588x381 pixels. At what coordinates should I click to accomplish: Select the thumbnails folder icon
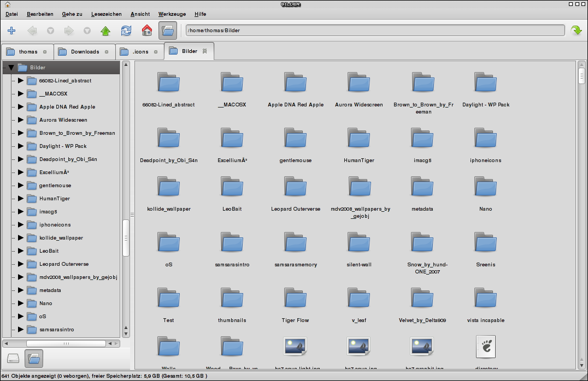point(232,298)
